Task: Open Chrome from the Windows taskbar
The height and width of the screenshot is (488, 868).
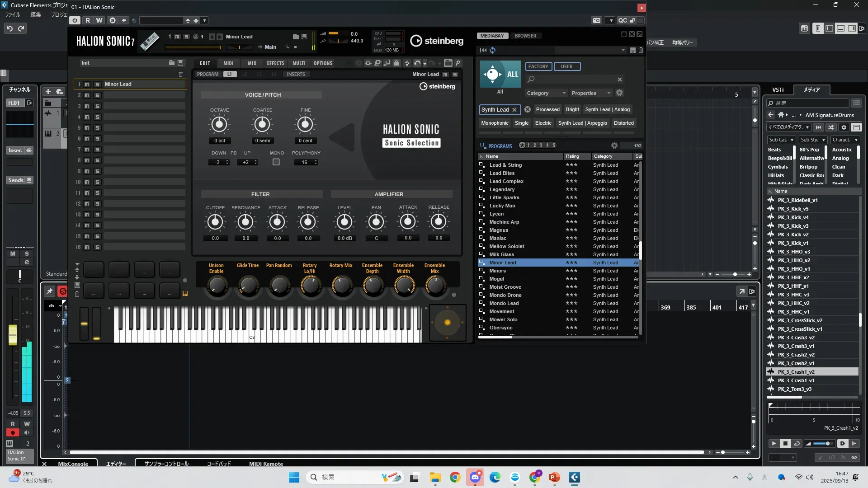Action: point(455,477)
